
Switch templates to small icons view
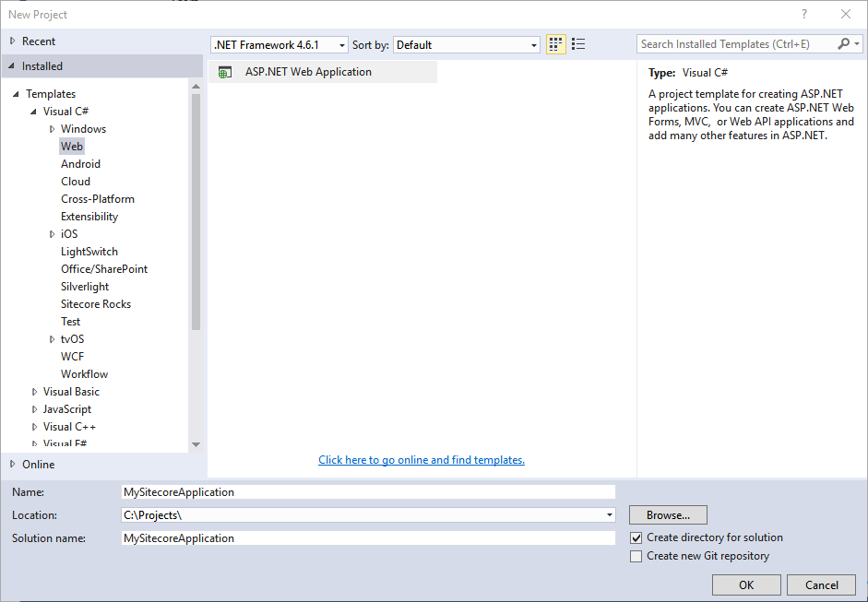[554, 43]
